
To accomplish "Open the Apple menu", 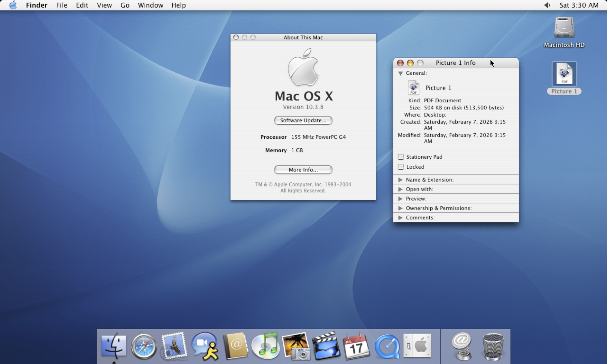I will coord(13,5).
